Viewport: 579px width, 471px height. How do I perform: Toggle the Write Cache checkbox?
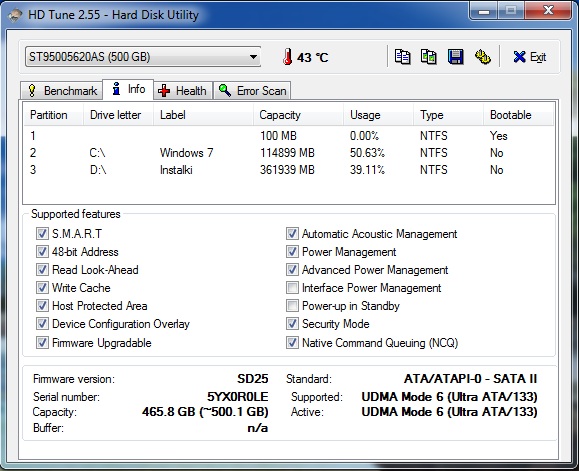click(x=42, y=288)
